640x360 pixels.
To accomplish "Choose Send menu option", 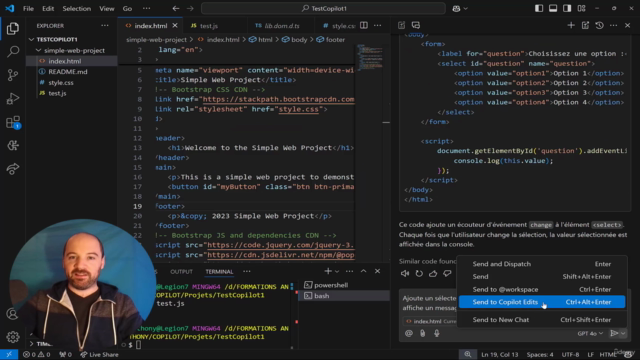I will tap(542, 277).
